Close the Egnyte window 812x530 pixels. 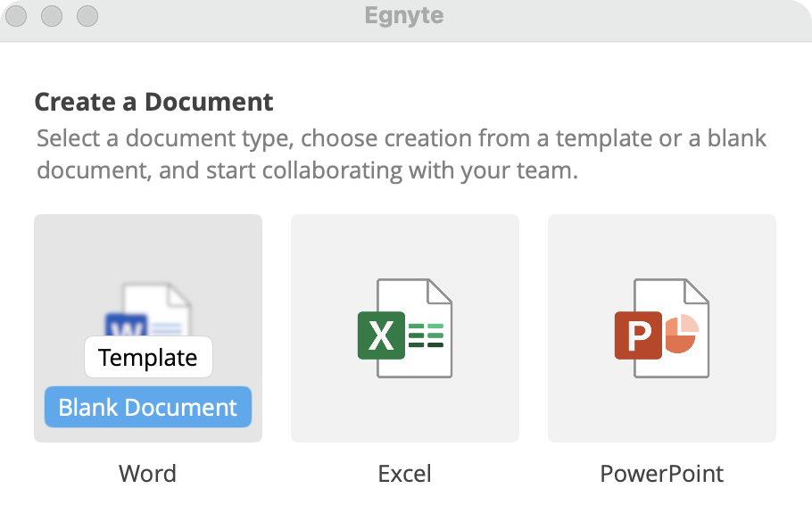tap(16, 15)
